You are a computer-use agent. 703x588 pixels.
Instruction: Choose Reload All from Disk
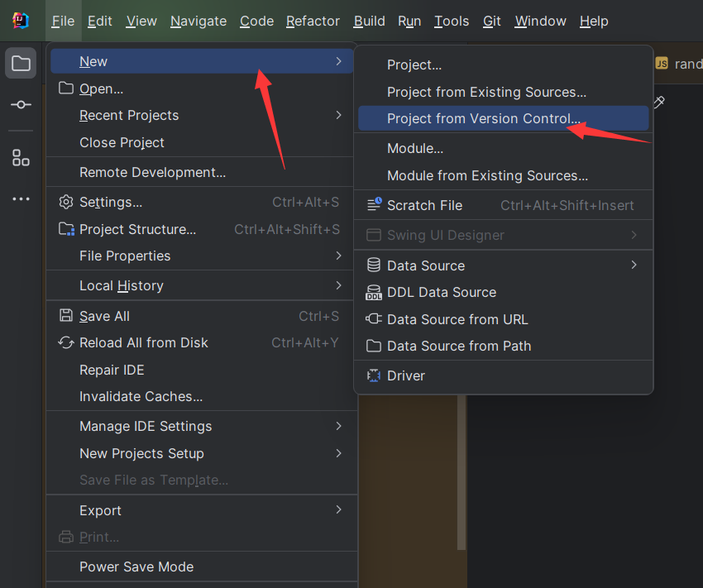[202, 343]
